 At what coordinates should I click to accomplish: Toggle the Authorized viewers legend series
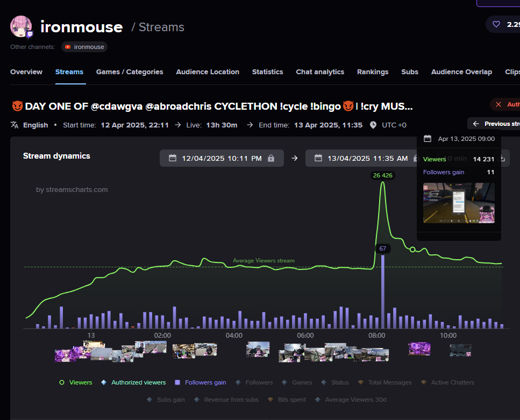(133, 382)
